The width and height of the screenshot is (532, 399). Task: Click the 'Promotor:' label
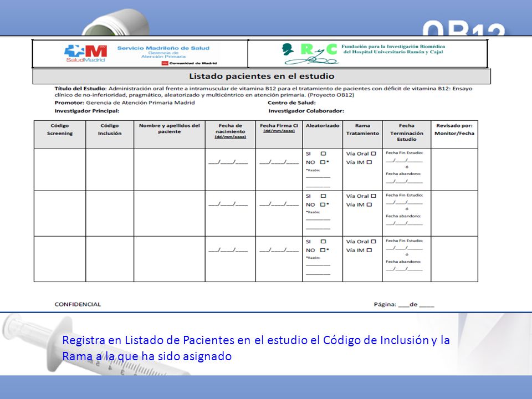tap(69, 103)
